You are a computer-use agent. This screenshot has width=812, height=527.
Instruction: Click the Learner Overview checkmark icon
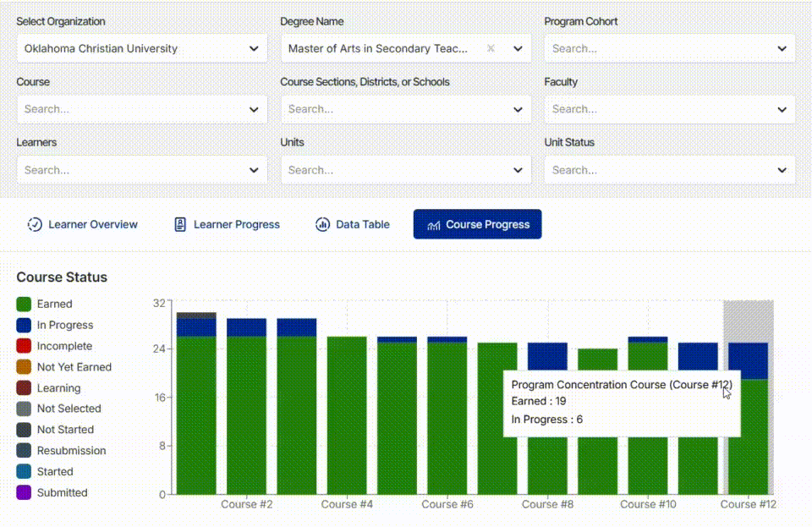click(35, 224)
